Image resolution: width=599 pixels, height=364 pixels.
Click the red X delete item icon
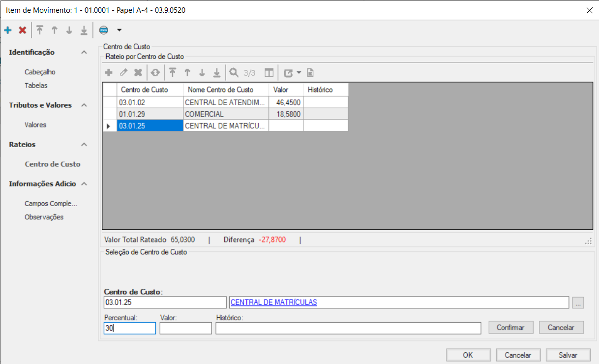click(22, 30)
